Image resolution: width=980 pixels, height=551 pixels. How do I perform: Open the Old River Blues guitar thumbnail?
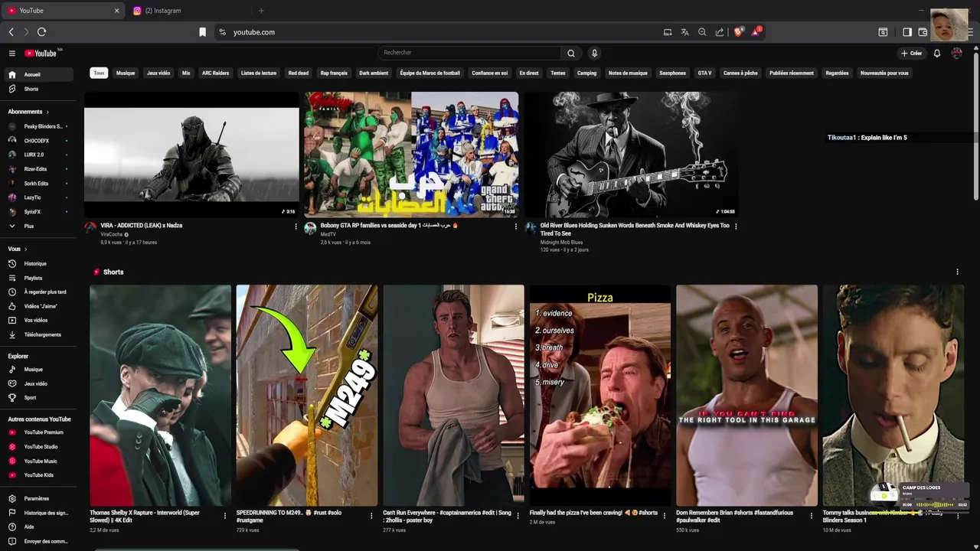click(631, 155)
